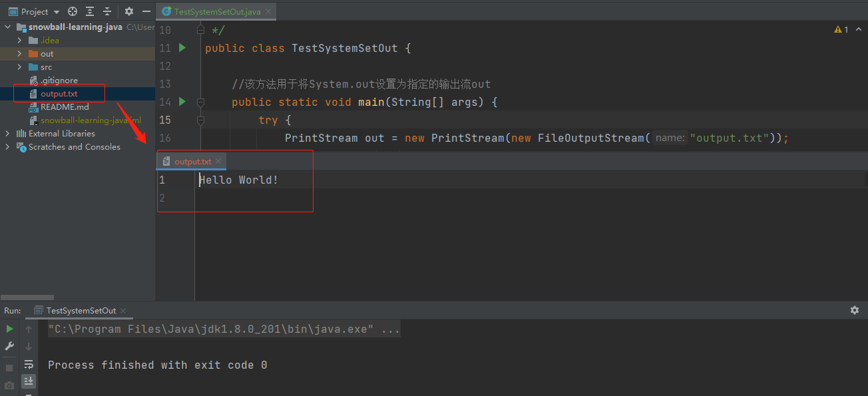Open Project panel gear options
868x396 pixels.
pos(129,11)
